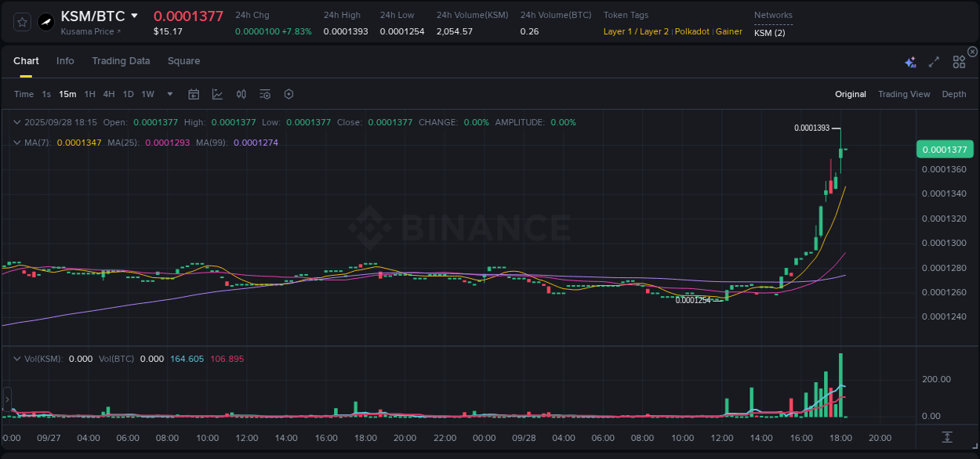This screenshot has height=459, width=980.
Task: Open the go-to-date calendar icon
Action: tap(194, 94)
